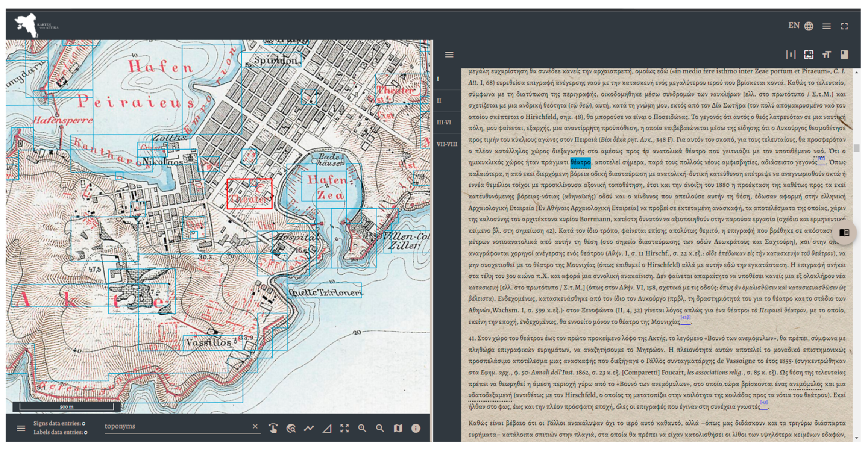The image size is (868, 450).
Task: Go to chapter section III-VI
Action: (444, 123)
